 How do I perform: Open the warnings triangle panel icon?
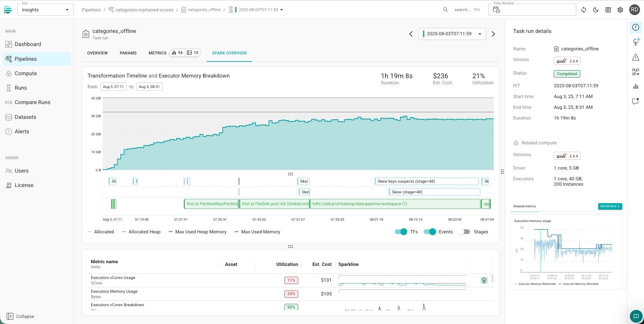tap(636, 57)
